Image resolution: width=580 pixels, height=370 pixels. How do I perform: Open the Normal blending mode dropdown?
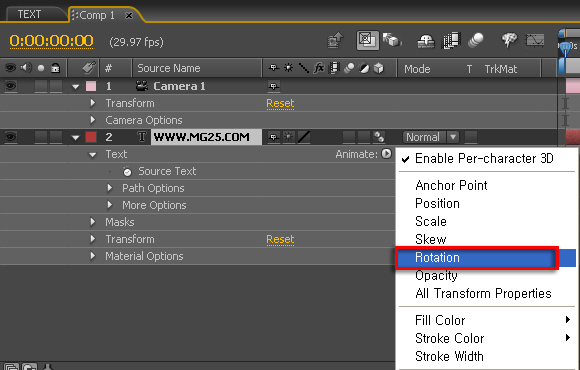(430, 137)
